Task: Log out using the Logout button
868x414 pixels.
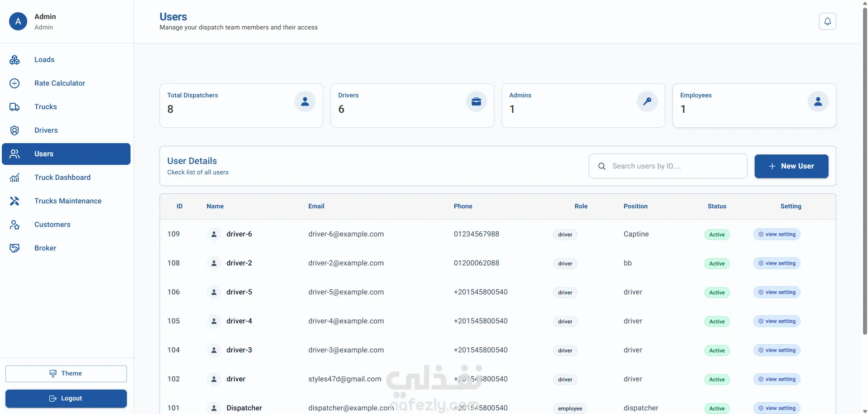Action: pos(66,399)
